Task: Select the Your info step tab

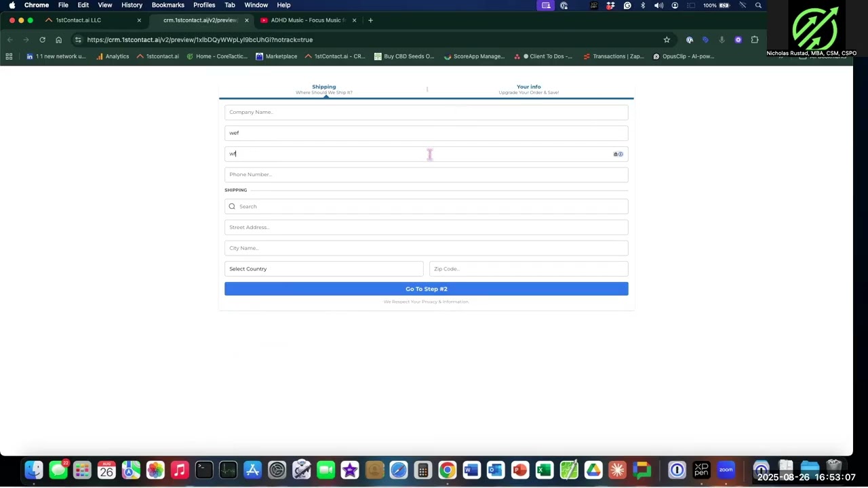Action: [529, 89]
